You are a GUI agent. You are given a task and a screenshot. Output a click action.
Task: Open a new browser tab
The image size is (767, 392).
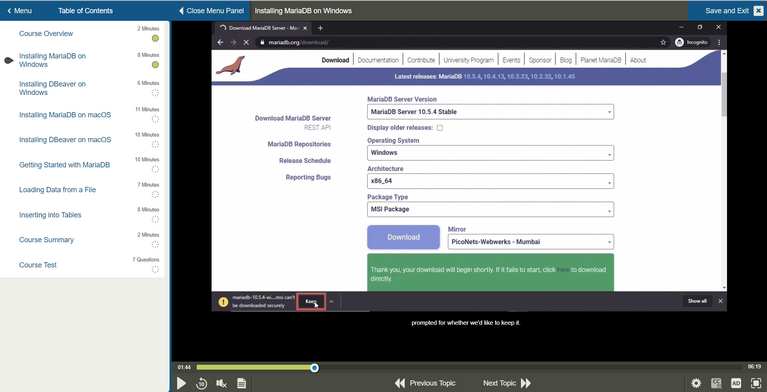point(320,28)
